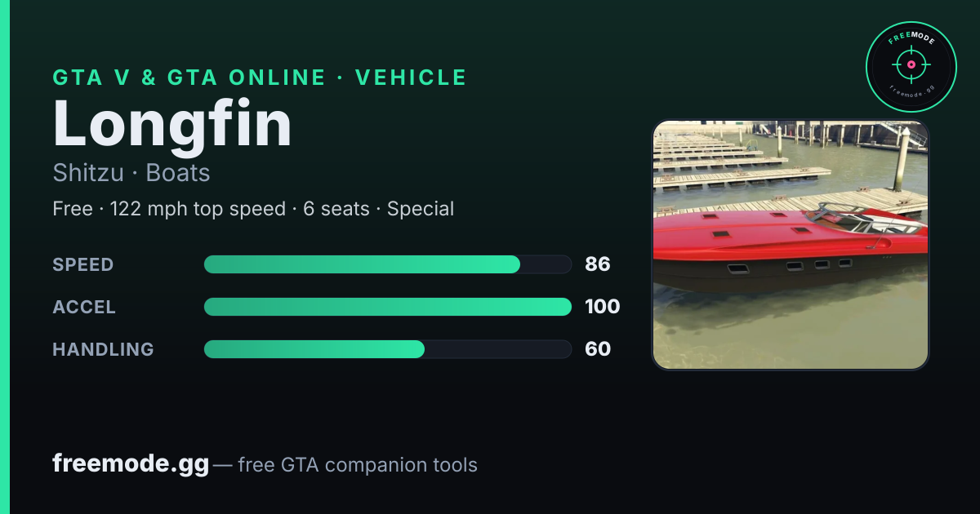Screen dimensions: 980x514
Task: Click the pink dot in logo center
Action: point(911,64)
